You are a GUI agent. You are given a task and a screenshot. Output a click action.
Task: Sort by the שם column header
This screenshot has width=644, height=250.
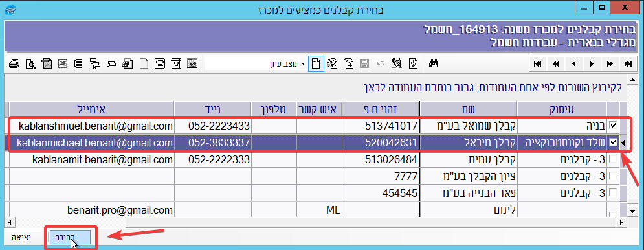pyautogui.click(x=468, y=109)
